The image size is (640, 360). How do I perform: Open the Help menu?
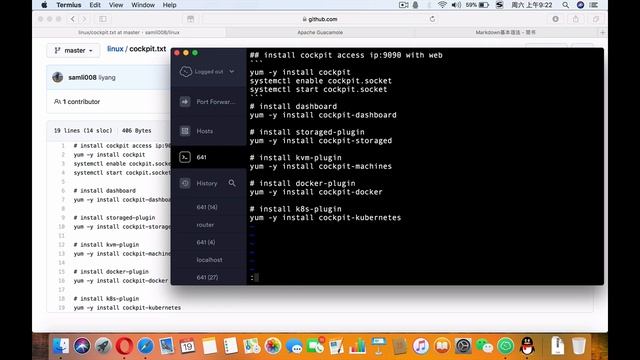[169, 5]
